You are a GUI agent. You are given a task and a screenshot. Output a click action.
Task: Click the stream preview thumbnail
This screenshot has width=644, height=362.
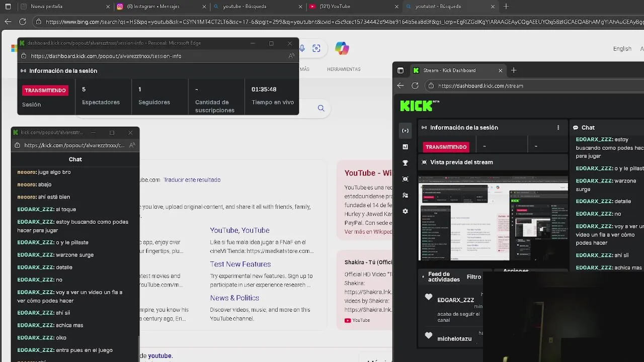[493, 219]
